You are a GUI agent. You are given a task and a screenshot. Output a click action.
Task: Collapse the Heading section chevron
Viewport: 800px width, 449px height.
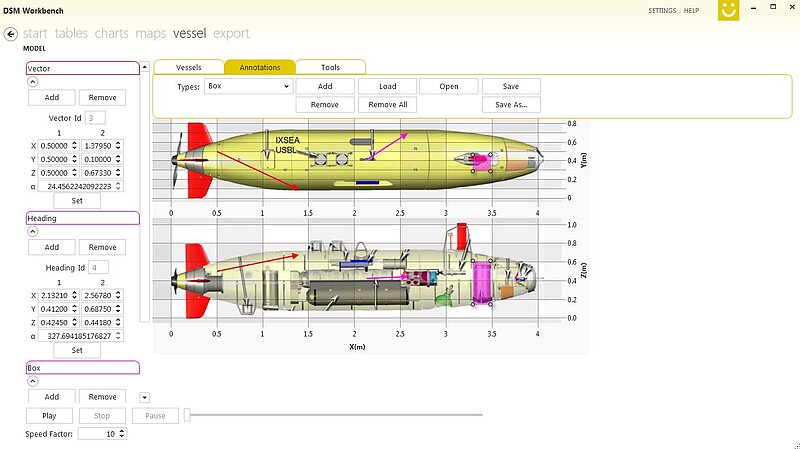click(x=33, y=232)
